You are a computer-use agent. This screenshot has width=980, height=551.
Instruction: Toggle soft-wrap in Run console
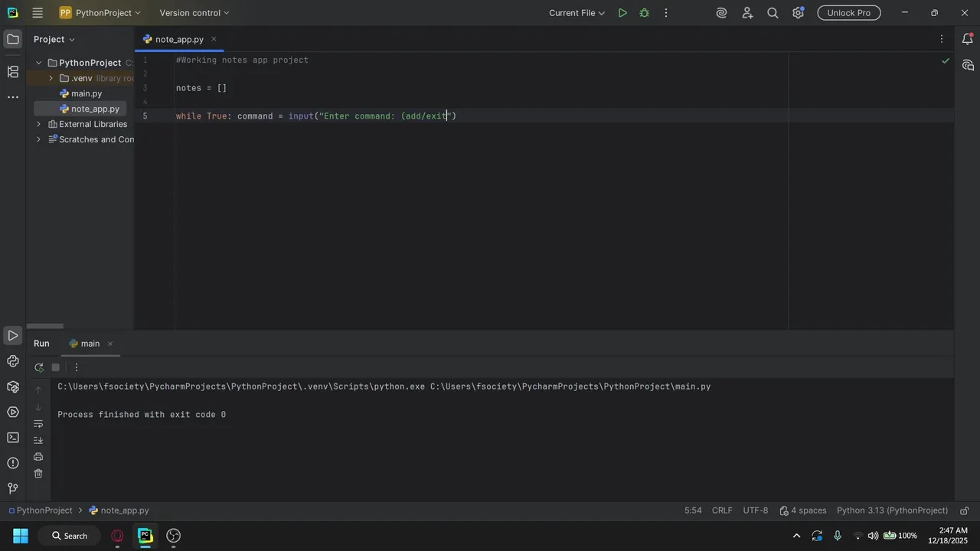click(x=38, y=423)
